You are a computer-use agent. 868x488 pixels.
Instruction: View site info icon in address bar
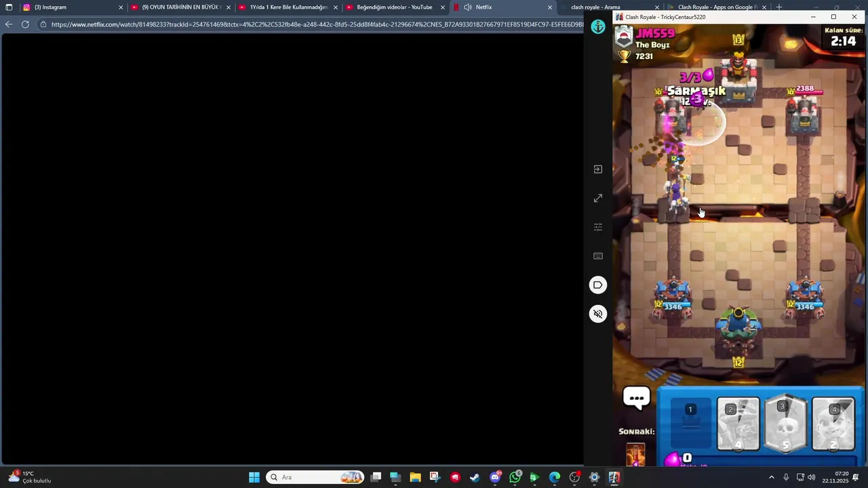click(43, 24)
